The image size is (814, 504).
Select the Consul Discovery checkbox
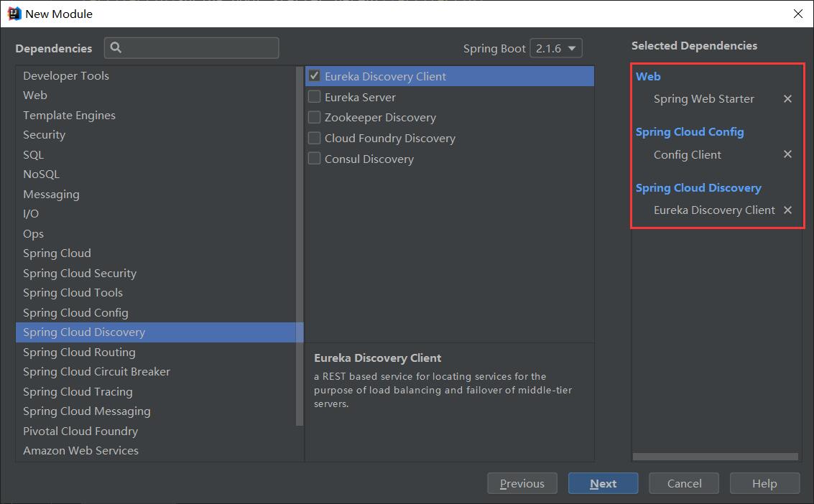[x=314, y=159]
